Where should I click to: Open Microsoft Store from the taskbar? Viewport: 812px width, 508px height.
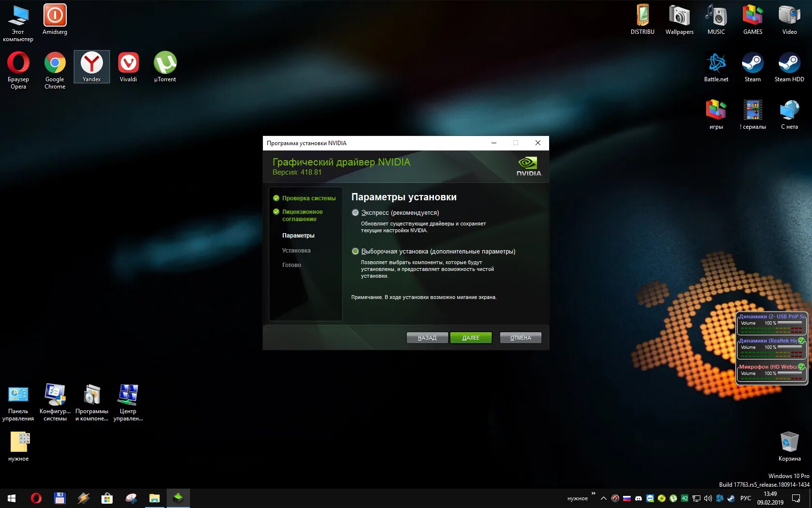click(107, 498)
